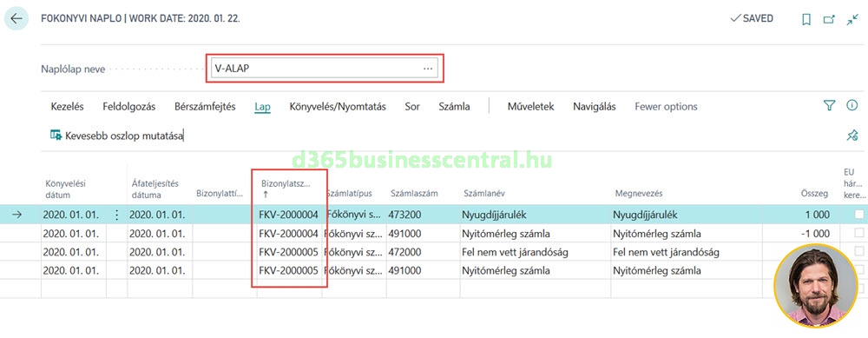Screen dimensions: 868x338
Task: Open the Feldolgozás menu
Action: pos(129,106)
